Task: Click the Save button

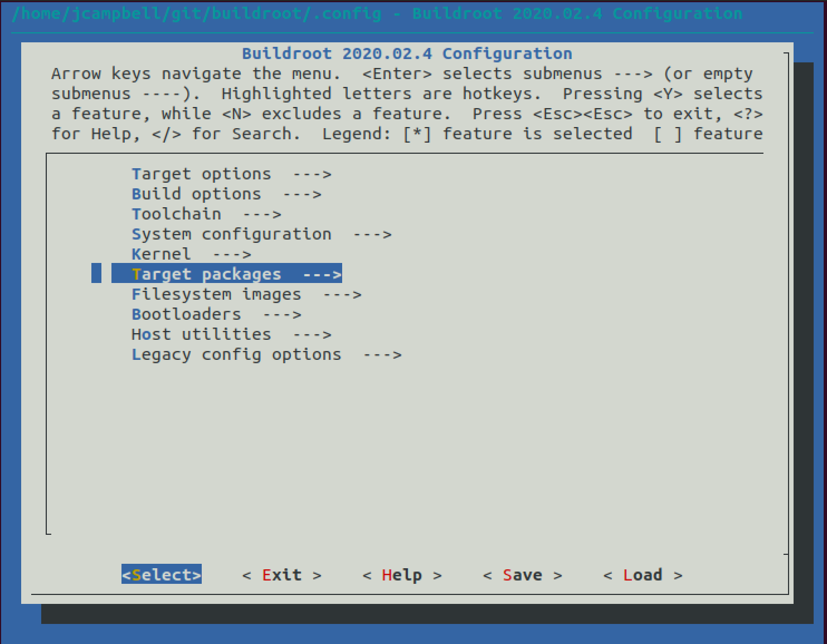Action: pos(523,574)
